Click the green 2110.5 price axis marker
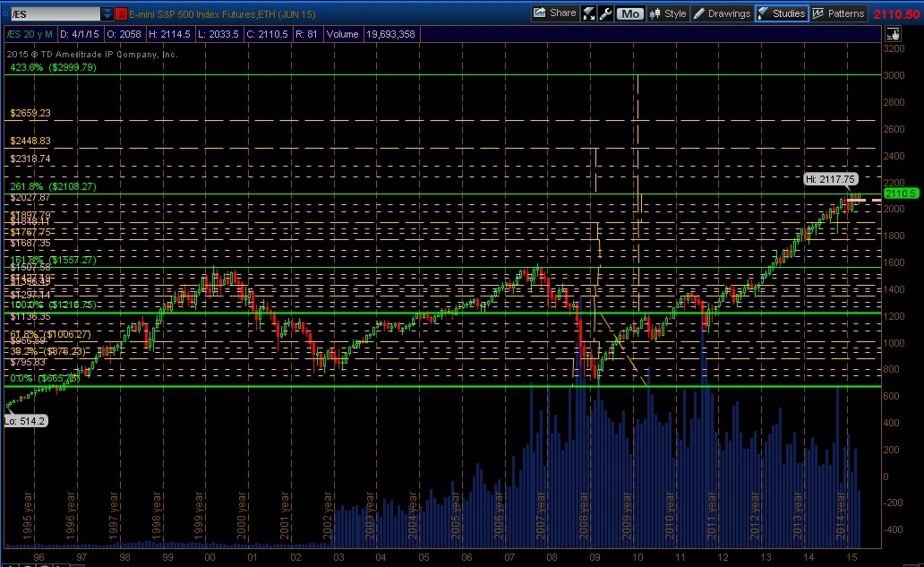This screenshot has height=567, width=924. (x=901, y=193)
